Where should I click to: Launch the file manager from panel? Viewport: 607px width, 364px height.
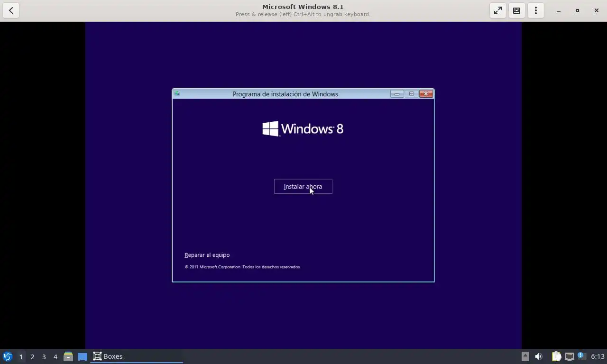click(68, 356)
